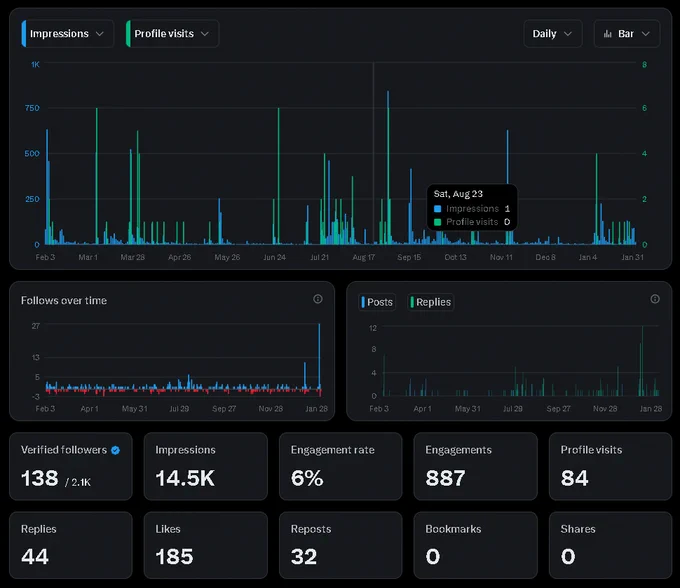Image resolution: width=680 pixels, height=588 pixels.
Task: Click the verified badge next to Verified followers
Action: coord(115,450)
